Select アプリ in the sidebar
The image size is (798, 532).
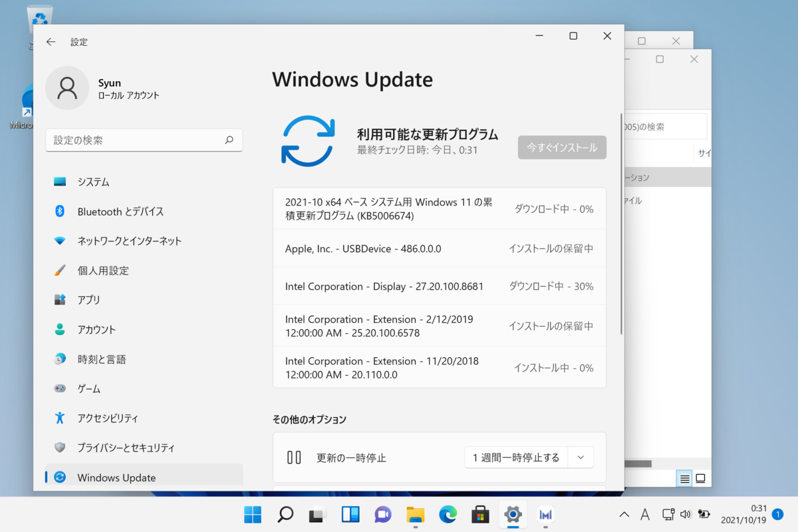pos(144,300)
